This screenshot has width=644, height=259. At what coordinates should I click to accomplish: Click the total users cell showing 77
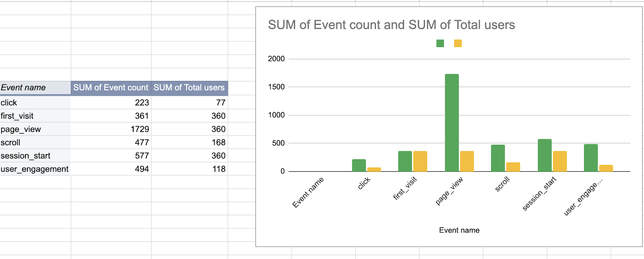click(190, 103)
